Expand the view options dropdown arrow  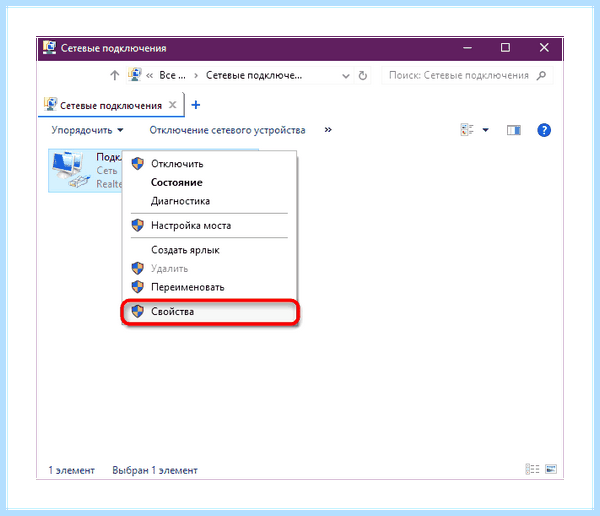pos(485,130)
